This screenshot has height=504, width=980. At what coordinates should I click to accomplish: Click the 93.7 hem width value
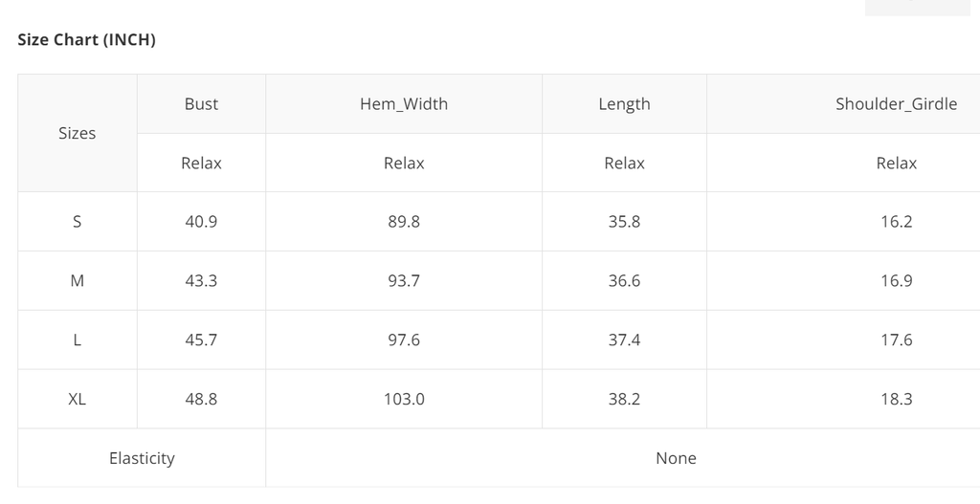click(x=404, y=281)
